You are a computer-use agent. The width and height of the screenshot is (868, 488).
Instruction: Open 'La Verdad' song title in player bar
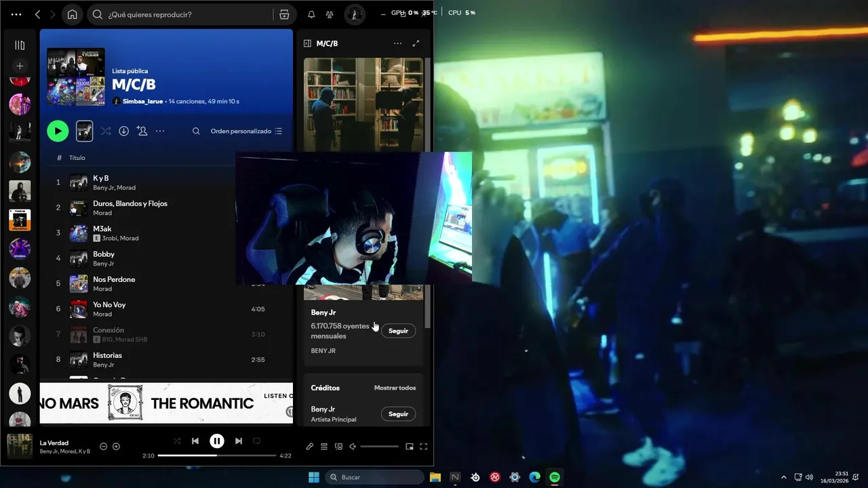pos(54,443)
